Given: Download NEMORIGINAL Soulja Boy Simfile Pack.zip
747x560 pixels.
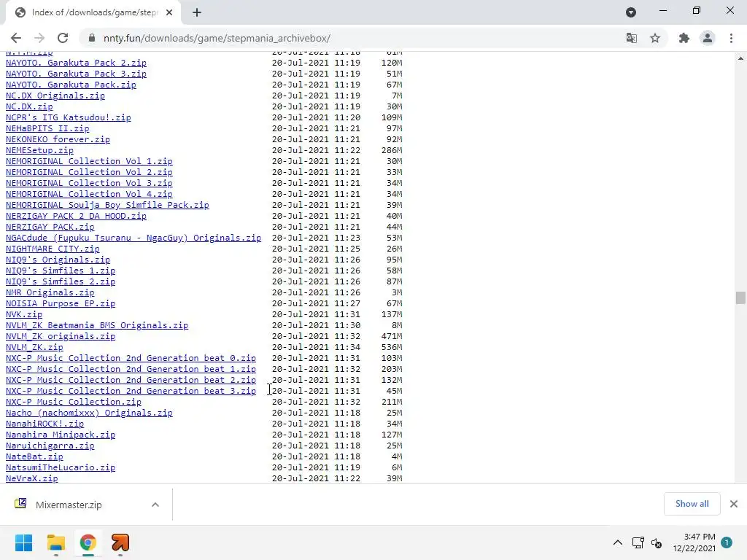Looking at the screenshot, I should click(x=107, y=205).
